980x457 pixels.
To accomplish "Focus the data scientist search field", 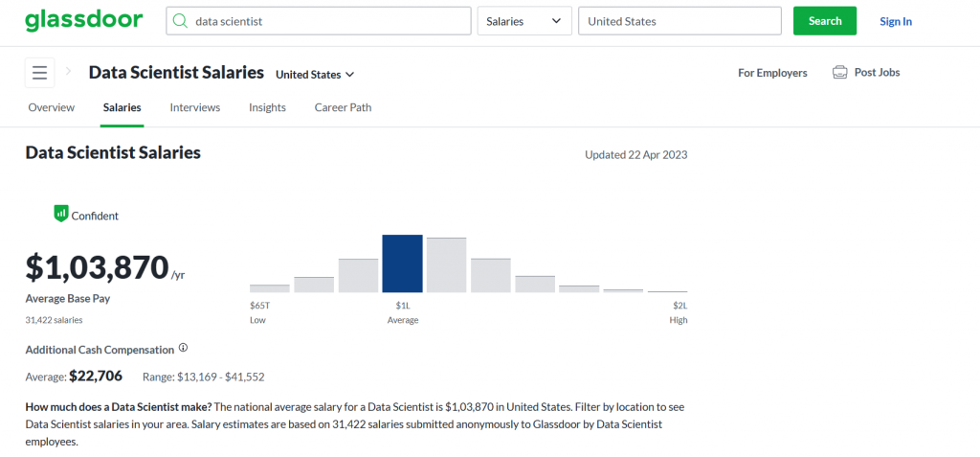I will click(318, 21).
